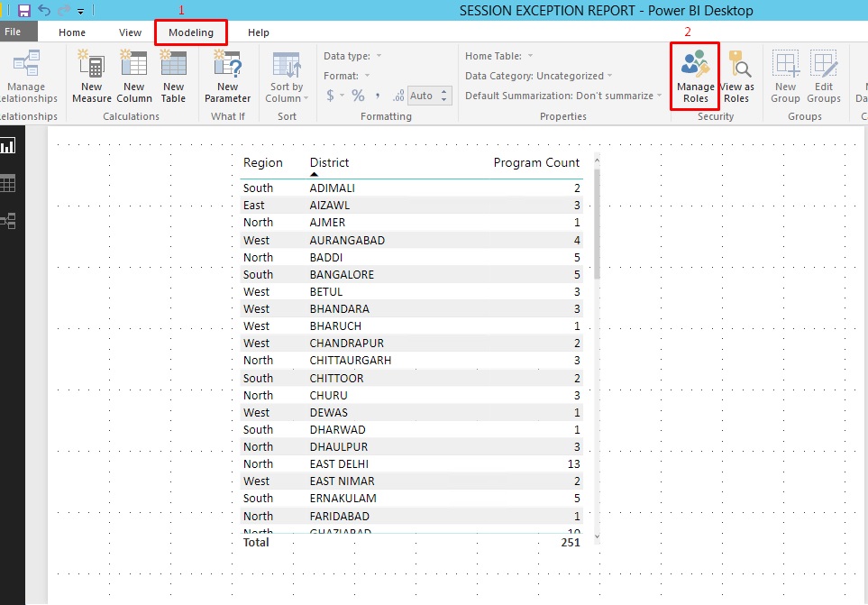Screen dimensions: 868x605
Task: Click the BHARUCH district cell
Action: click(335, 326)
